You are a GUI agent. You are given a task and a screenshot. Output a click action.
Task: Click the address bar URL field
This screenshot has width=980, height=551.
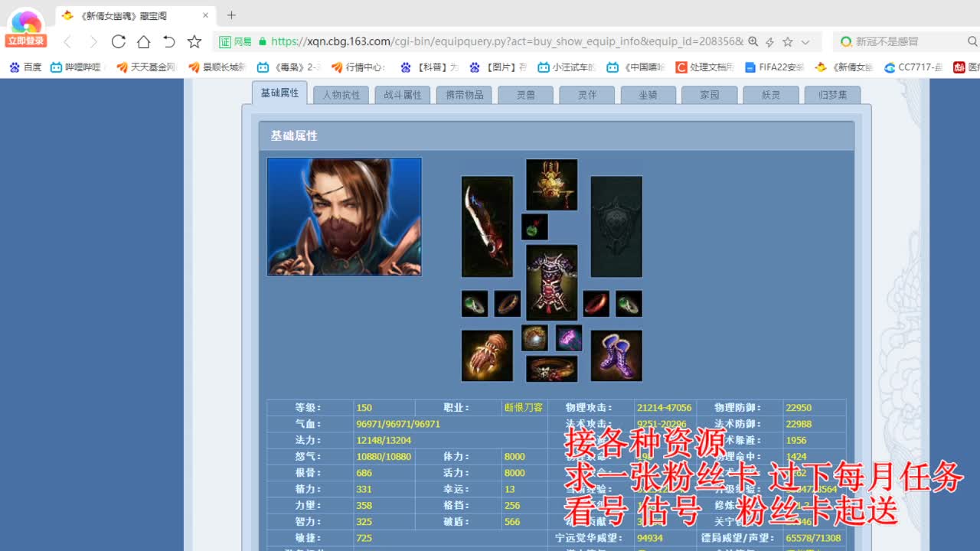click(505, 41)
